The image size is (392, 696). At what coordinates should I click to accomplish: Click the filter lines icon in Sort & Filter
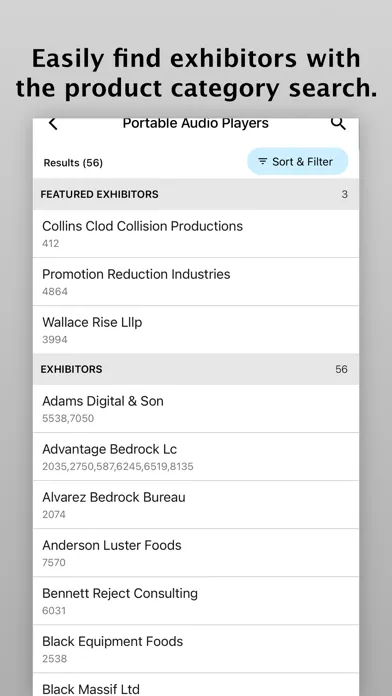click(263, 162)
